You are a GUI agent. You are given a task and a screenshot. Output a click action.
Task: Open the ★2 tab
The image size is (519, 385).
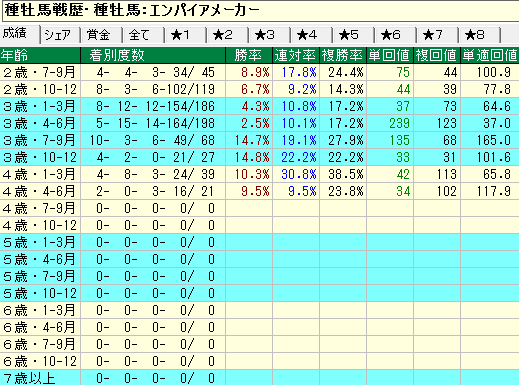[228, 35]
